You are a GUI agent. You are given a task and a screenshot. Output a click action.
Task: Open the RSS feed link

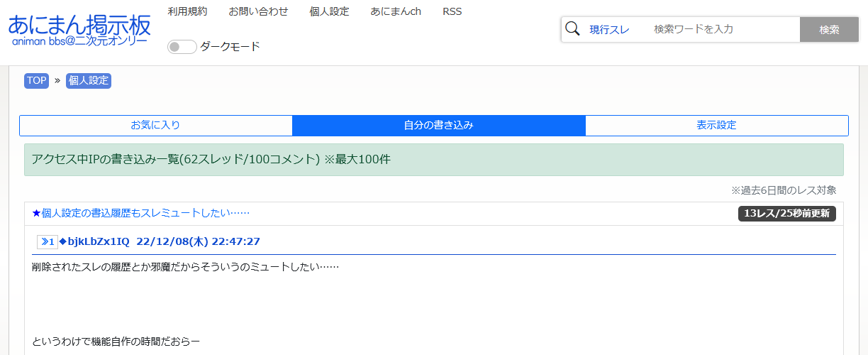tap(452, 11)
